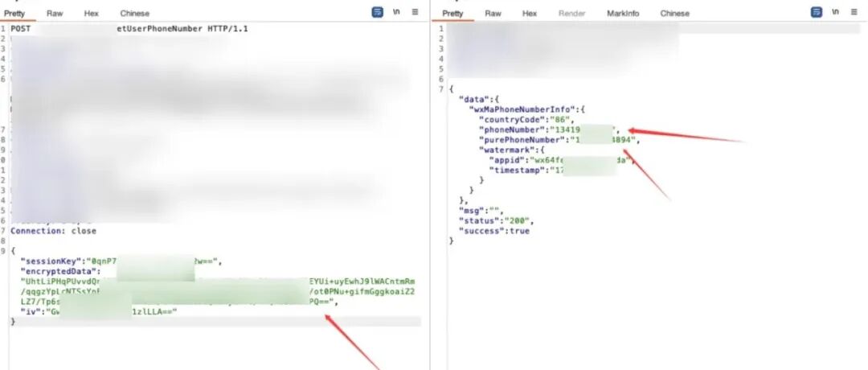Toggle pretty-print icon in request panel
Screen dimensions: 868x370
pyautogui.click(x=378, y=11)
